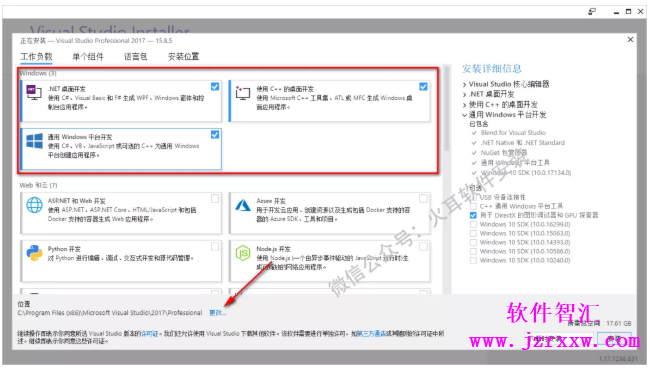Click the Windows 10 SDK (10.0.17134.0) included item
Screen dimensions: 650x368
526,172
